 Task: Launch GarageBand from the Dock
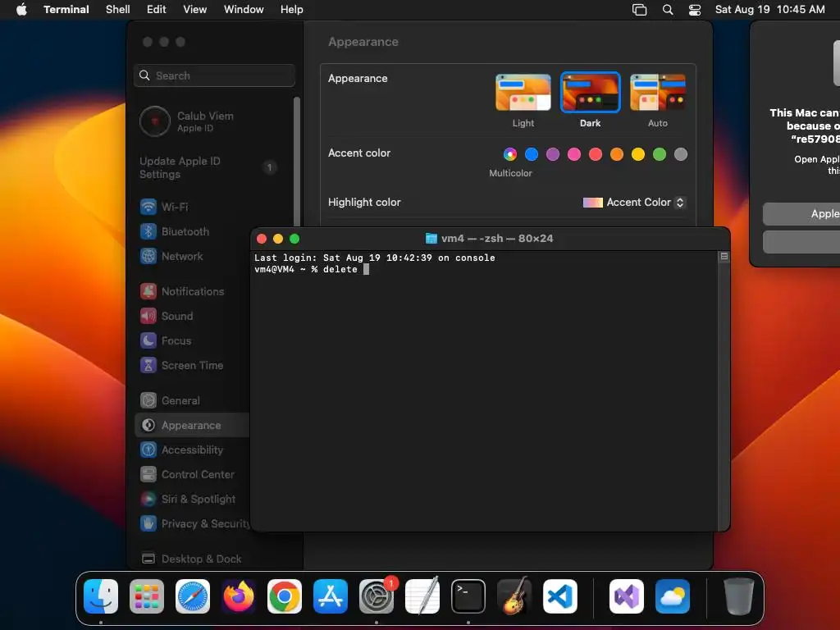point(514,596)
